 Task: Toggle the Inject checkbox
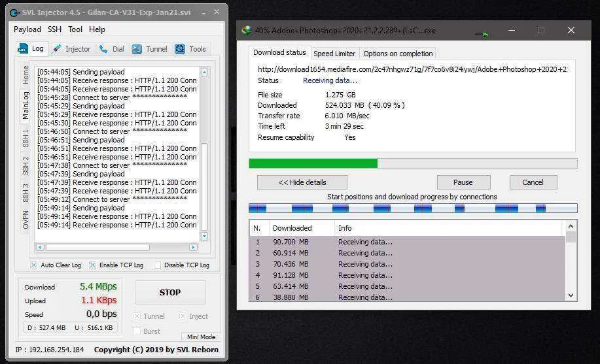pos(183,316)
